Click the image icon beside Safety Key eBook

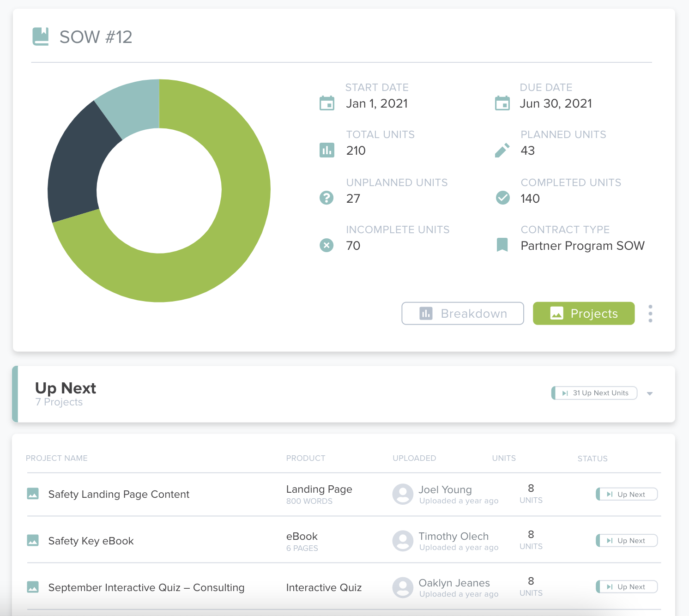32,540
